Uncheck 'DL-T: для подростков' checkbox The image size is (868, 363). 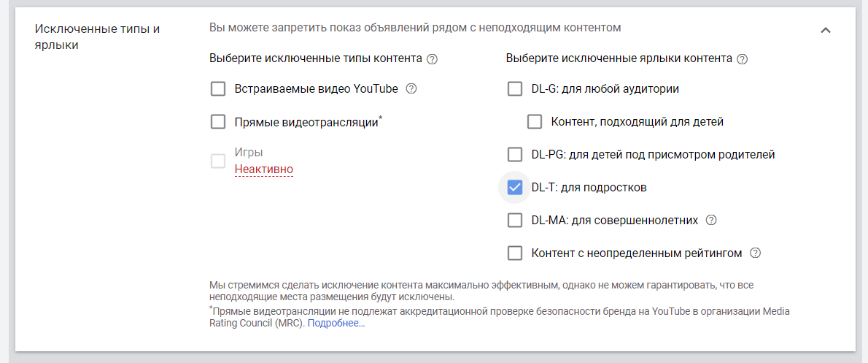(x=515, y=188)
